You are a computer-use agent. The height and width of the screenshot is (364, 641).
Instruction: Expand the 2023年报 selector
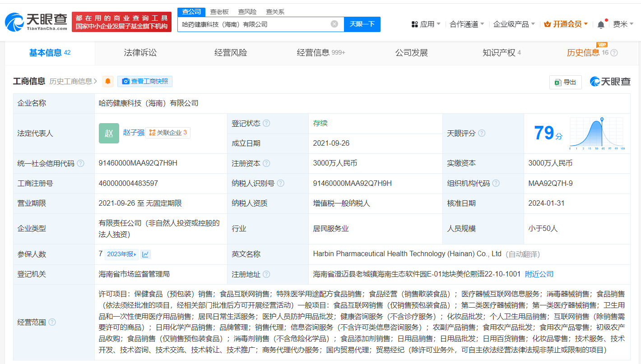pyautogui.click(x=121, y=254)
